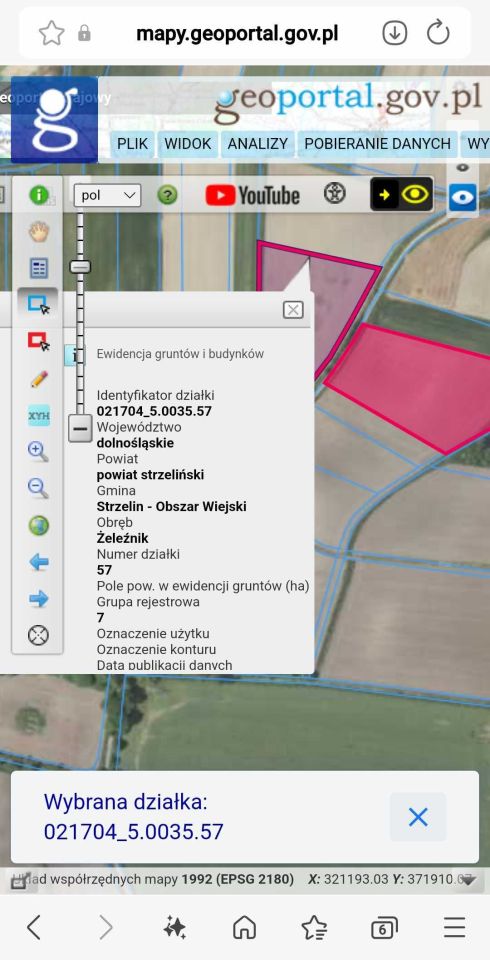Viewport: 490px width, 960px height.
Task: Close the parcel information popup
Action: click(293, 310)
